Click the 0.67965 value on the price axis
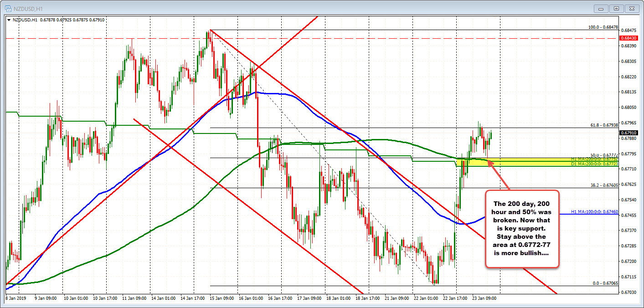644x308 pixels. (x=629, y=123)
